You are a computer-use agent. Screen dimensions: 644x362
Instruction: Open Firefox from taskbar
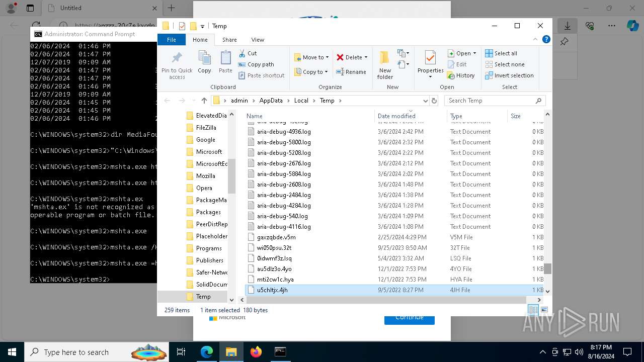click(x=256, y=352)
